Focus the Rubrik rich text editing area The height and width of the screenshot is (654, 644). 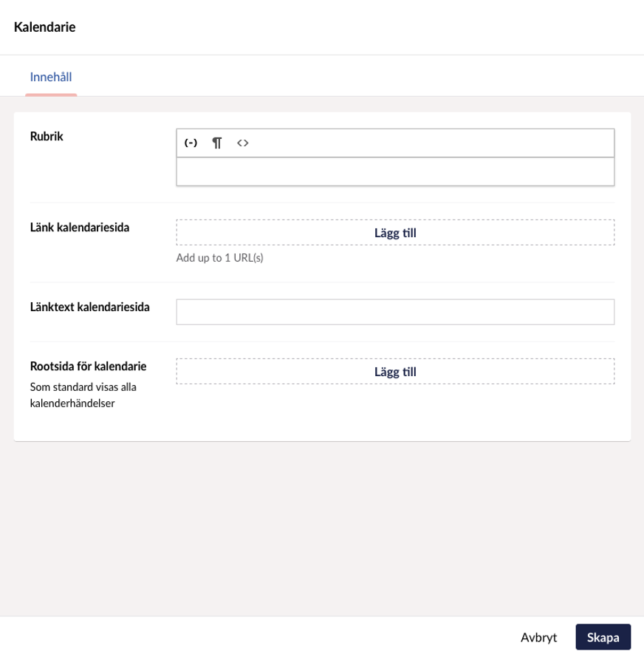coord(395,171)
